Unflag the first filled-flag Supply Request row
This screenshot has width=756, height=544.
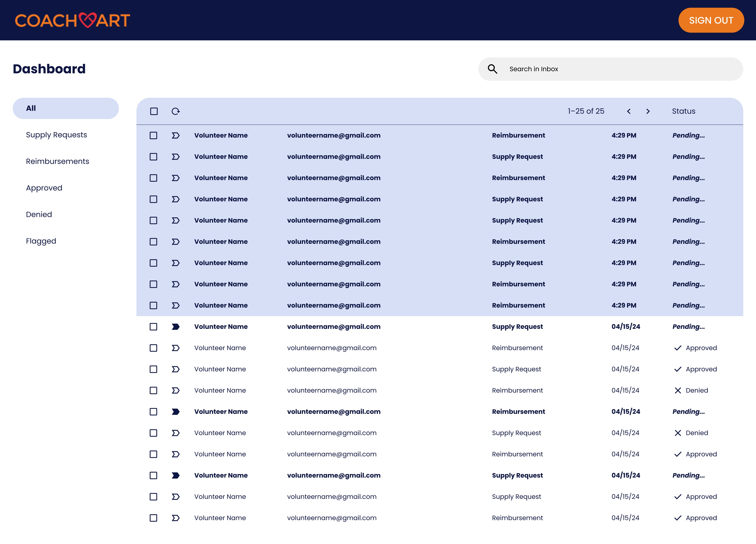coord(176,327)
